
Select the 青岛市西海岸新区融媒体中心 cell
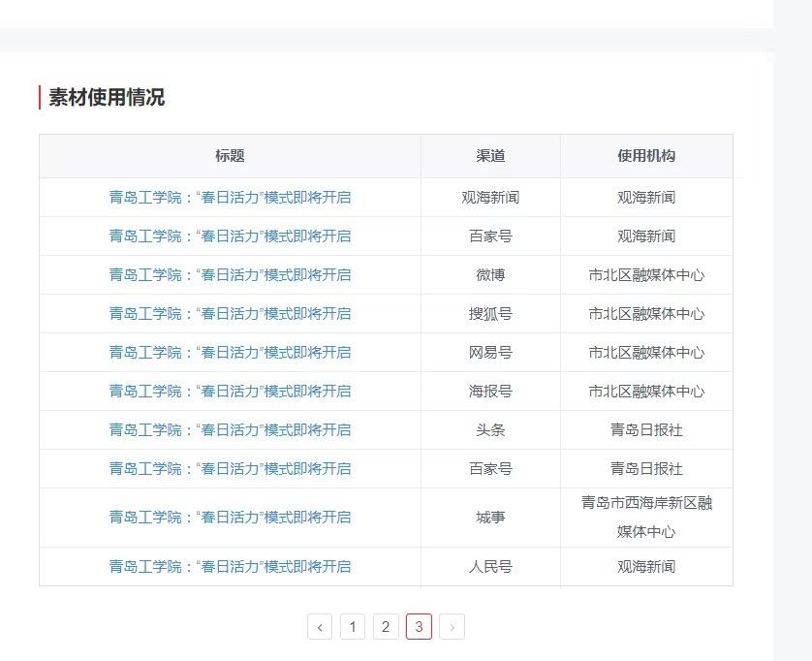646,518
